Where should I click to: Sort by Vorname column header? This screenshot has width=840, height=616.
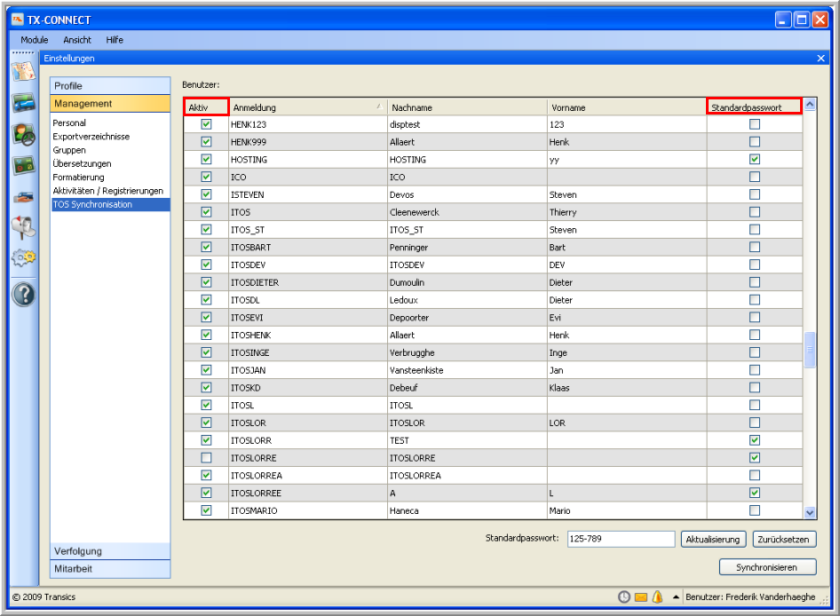[x=627, y=107]
